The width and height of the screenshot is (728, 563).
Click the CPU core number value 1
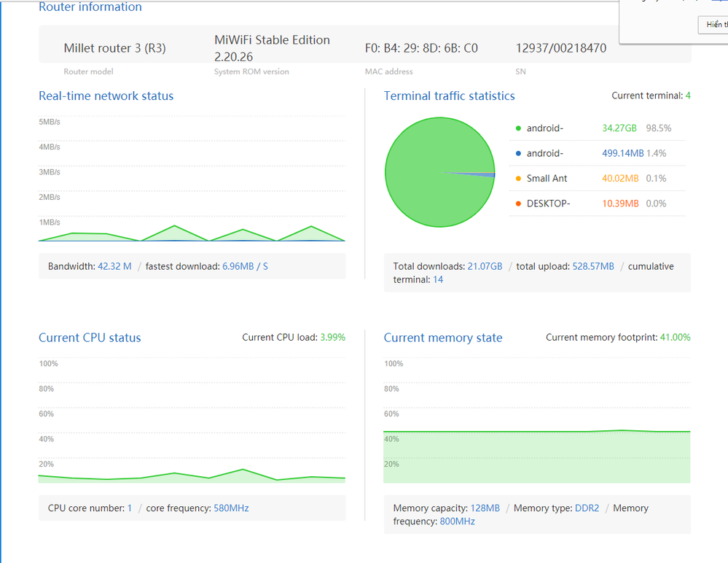coord(130,508)
